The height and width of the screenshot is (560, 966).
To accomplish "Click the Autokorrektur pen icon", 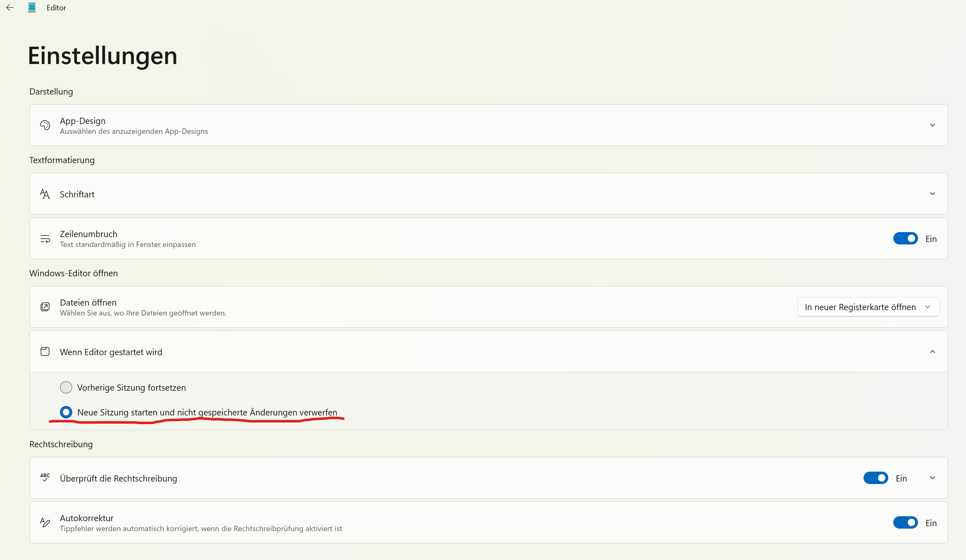I will click(x=45, y=522).
